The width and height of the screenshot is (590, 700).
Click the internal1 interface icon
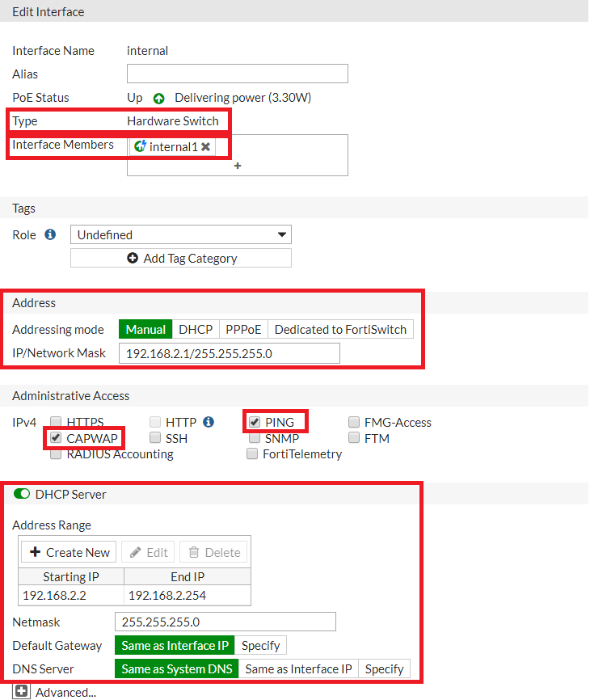click(x=141, y=146)
